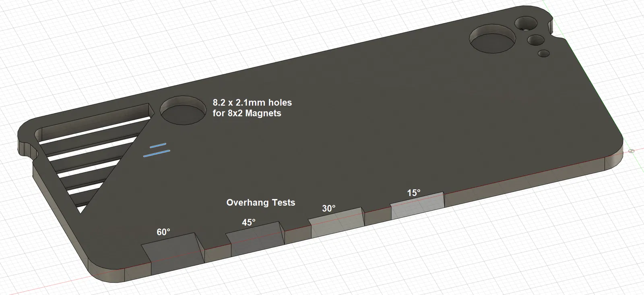Viewport: 644px width, 295px height.
Task: Select the 45° overhang test face
Action: click(255, 239)
